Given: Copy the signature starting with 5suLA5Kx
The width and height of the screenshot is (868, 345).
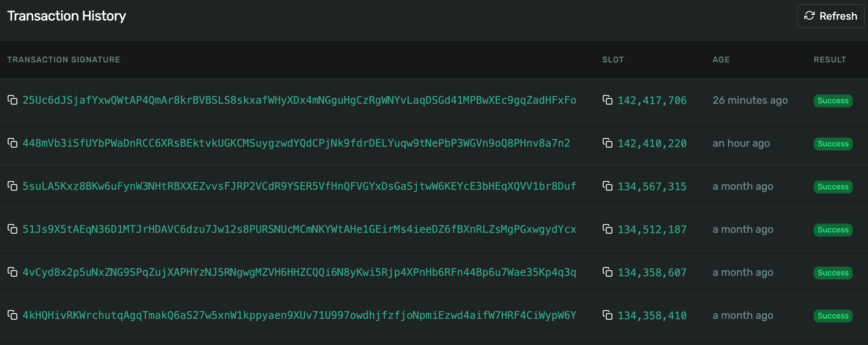Looking at the screenshot, I should [x=12, y=186].
